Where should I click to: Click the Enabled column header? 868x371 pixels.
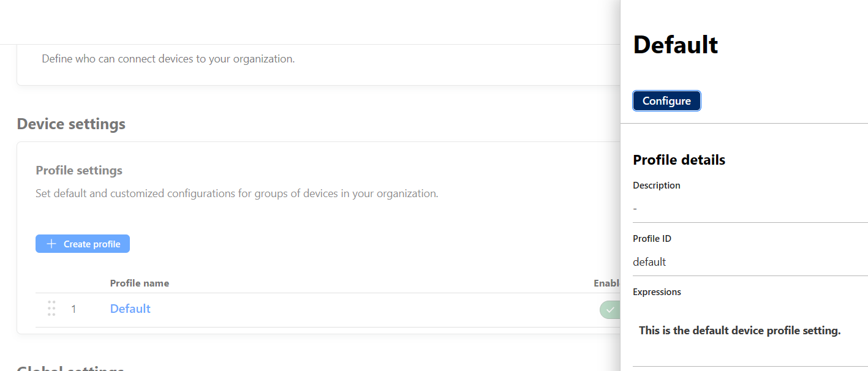click(x=606, y=283)
